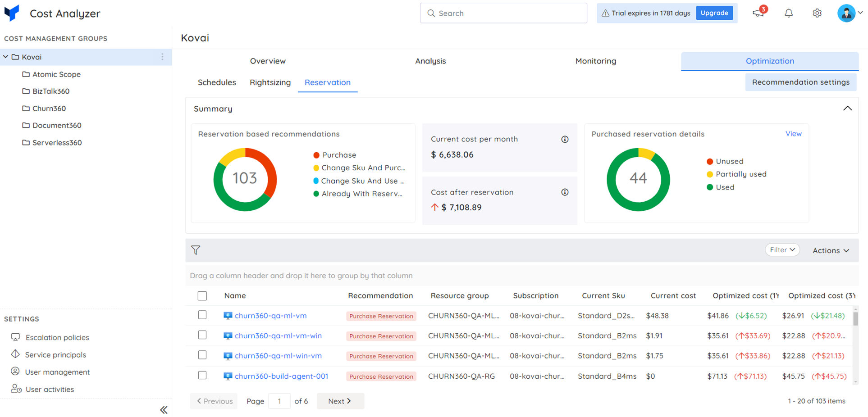Switch to the Monitoring tab
This screenshot has height=417, width=868.
click(x=596, y=61)
